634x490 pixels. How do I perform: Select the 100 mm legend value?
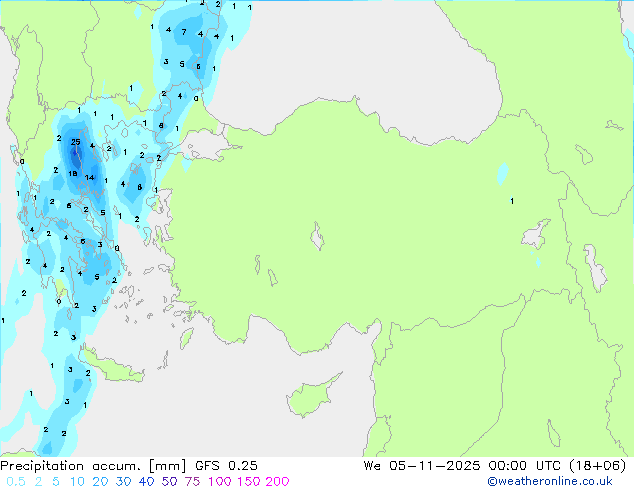[220, 482]
